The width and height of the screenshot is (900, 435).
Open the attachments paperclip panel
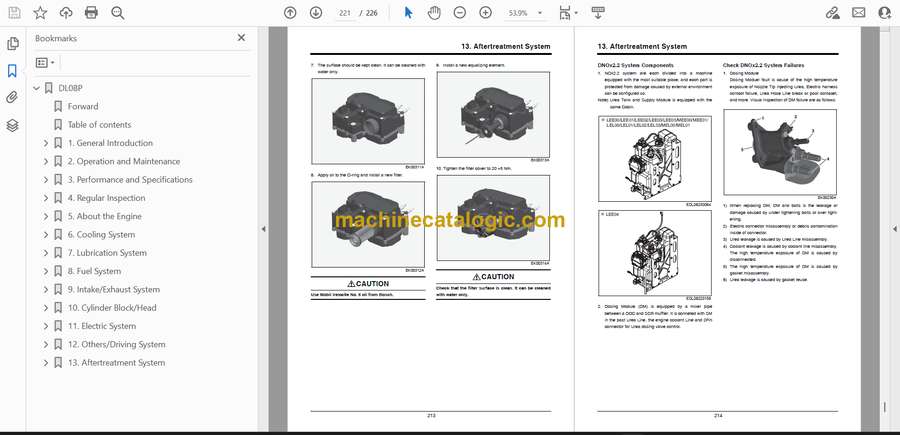(x=13, y=98)
